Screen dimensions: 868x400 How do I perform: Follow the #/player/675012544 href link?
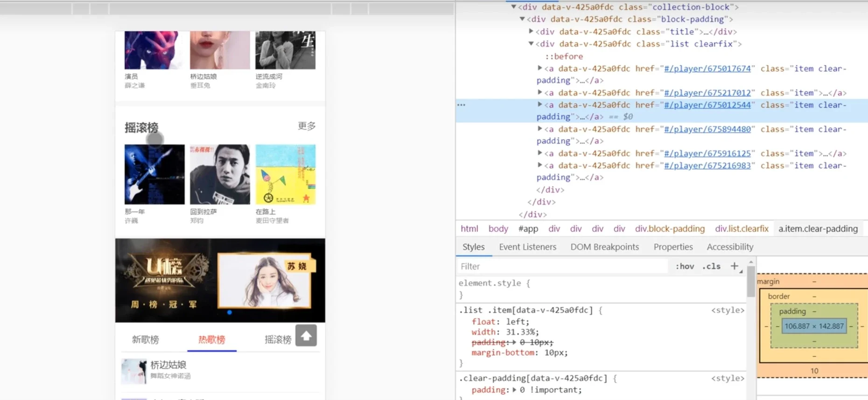707,105
